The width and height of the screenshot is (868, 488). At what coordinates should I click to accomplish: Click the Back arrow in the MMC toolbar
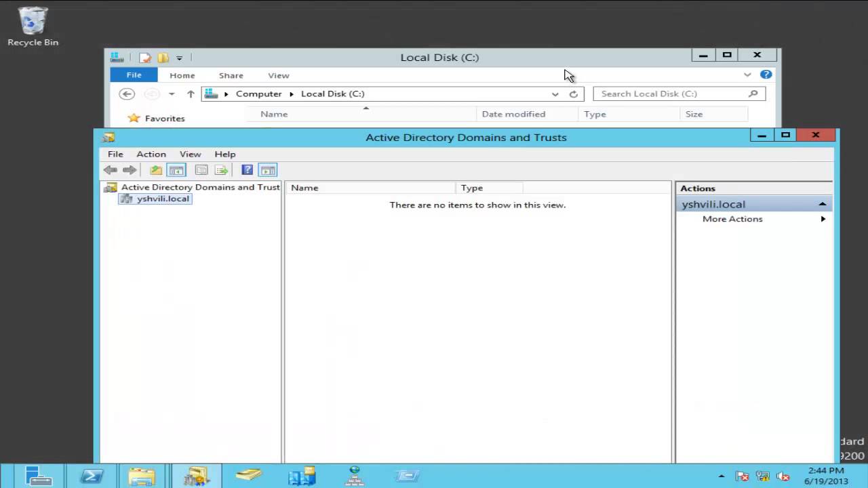point(110,170)
